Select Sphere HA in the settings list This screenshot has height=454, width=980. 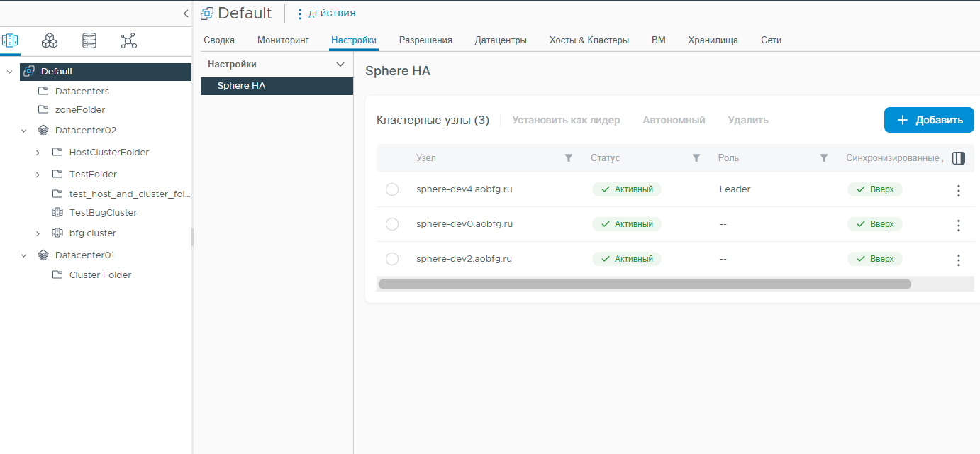coord(277,86)
